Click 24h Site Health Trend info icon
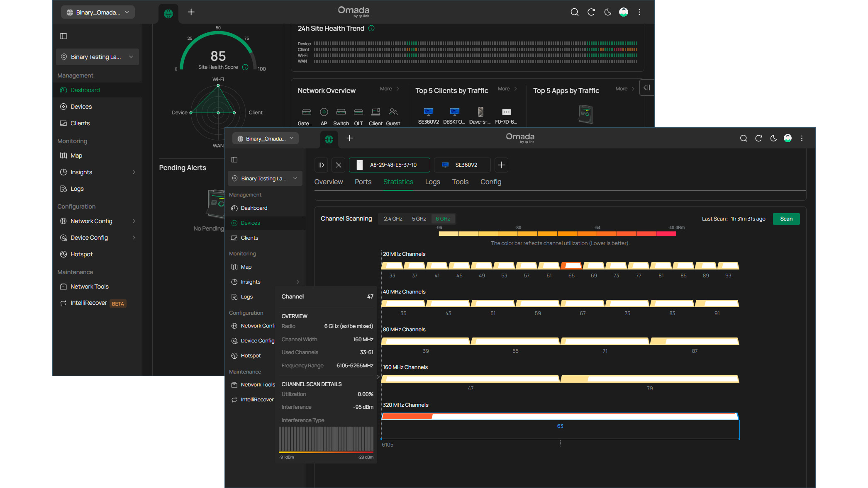The image size is (868, 488). 371,28
